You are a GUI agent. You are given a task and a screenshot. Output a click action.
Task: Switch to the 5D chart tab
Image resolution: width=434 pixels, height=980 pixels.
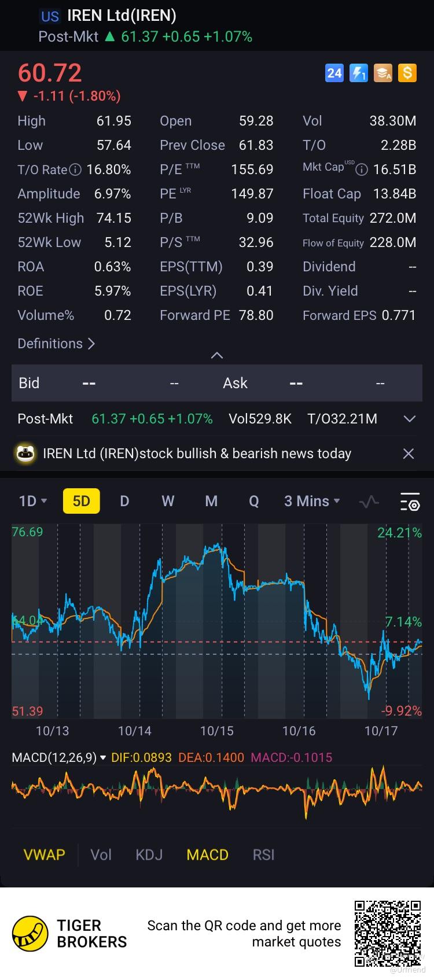click(x=81, y=501)
